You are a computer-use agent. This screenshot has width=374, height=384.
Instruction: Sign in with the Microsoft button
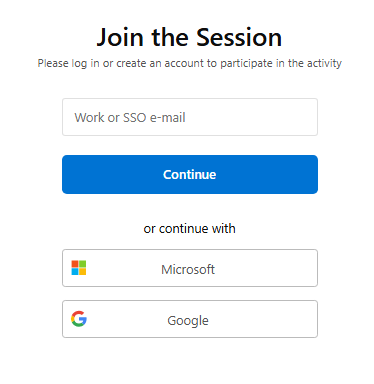pos(190,268)
